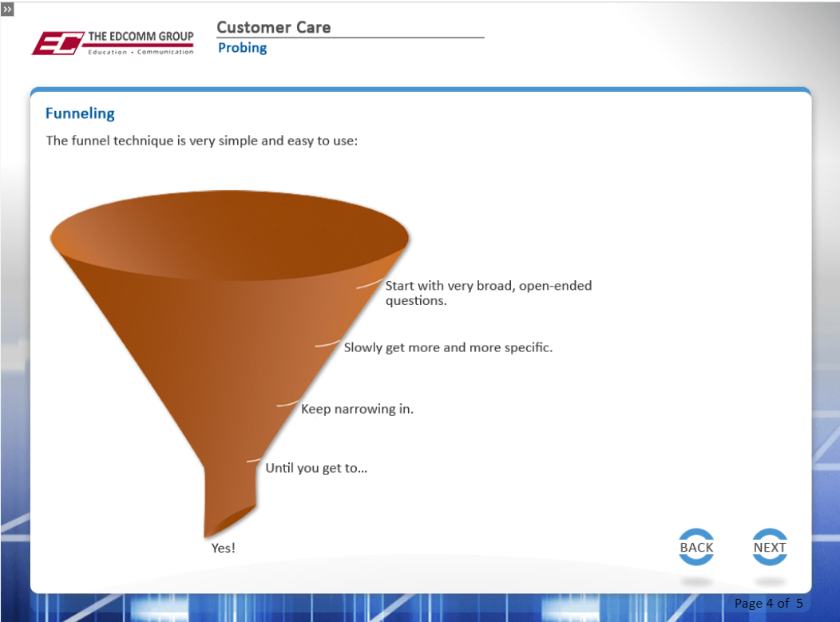
Task: Click 'The funnel technique is very simple' sentence
Action: point(201,141)
